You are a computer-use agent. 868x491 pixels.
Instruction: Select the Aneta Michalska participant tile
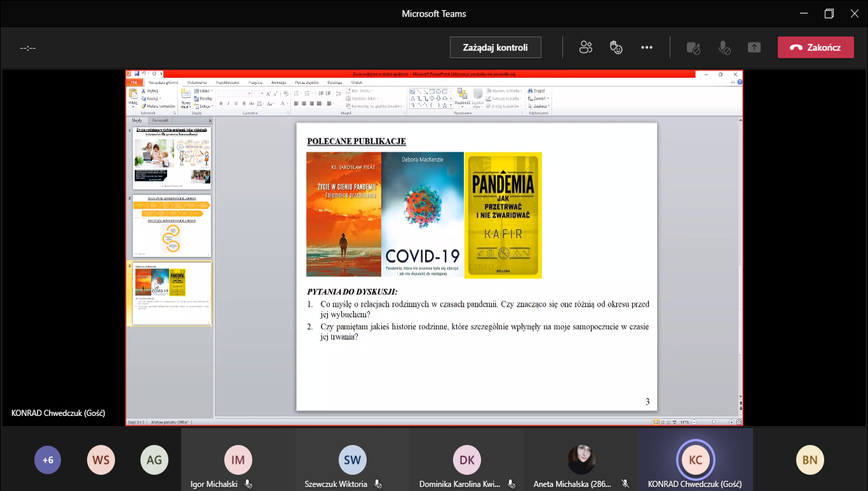pyautogui.click(x=581, y=460)
